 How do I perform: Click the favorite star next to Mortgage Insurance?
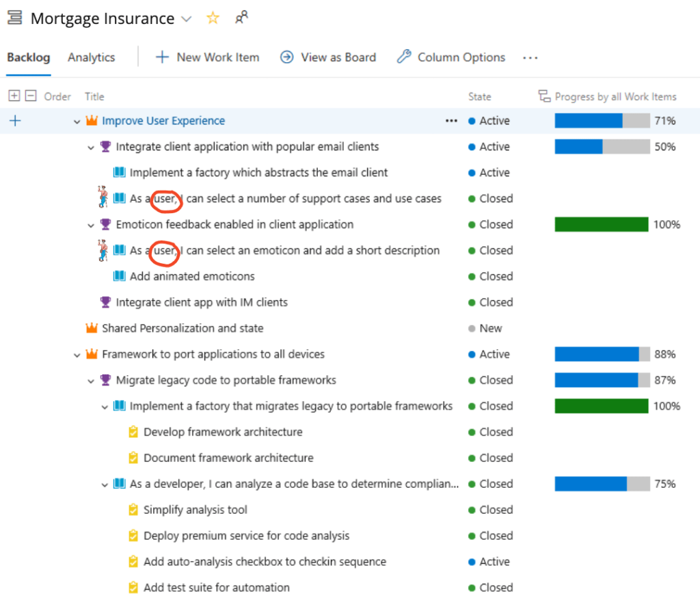[213, 18]
